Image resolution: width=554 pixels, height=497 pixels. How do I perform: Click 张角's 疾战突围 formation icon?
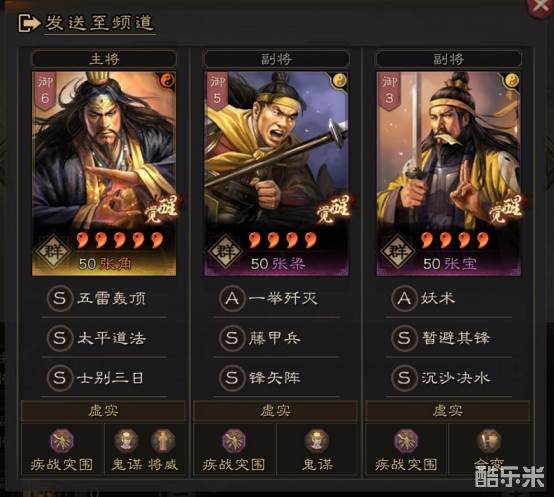pyautogui.click(x=61, y=440)
